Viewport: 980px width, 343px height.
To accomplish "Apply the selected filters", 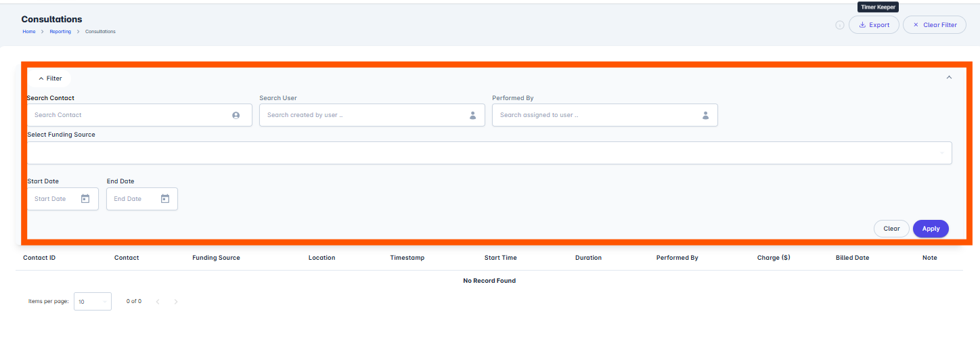I will pyautogui.click(x=931, y=229).
